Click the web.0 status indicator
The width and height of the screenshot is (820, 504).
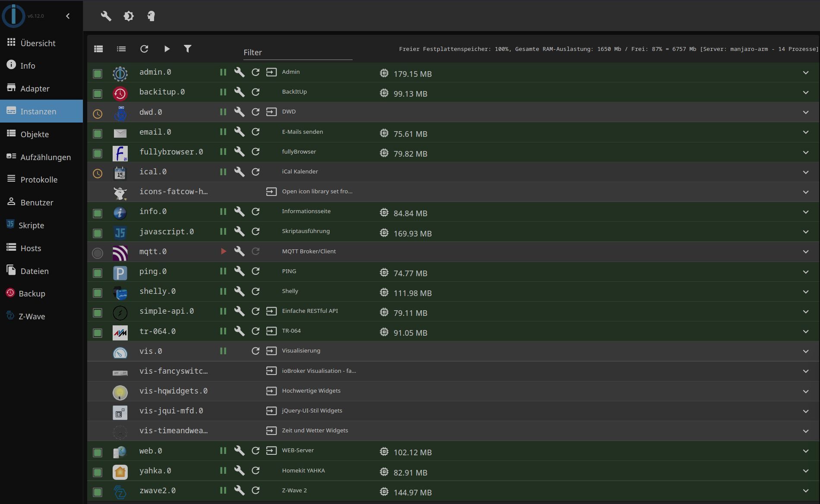98,452
